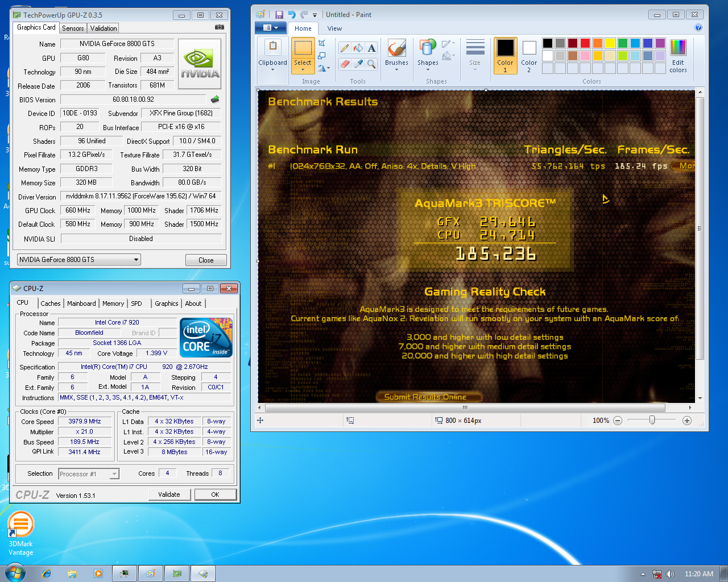
Task: Click the BIOS save chip icon in GPU-Z
Action: click(x=215, y=99)
